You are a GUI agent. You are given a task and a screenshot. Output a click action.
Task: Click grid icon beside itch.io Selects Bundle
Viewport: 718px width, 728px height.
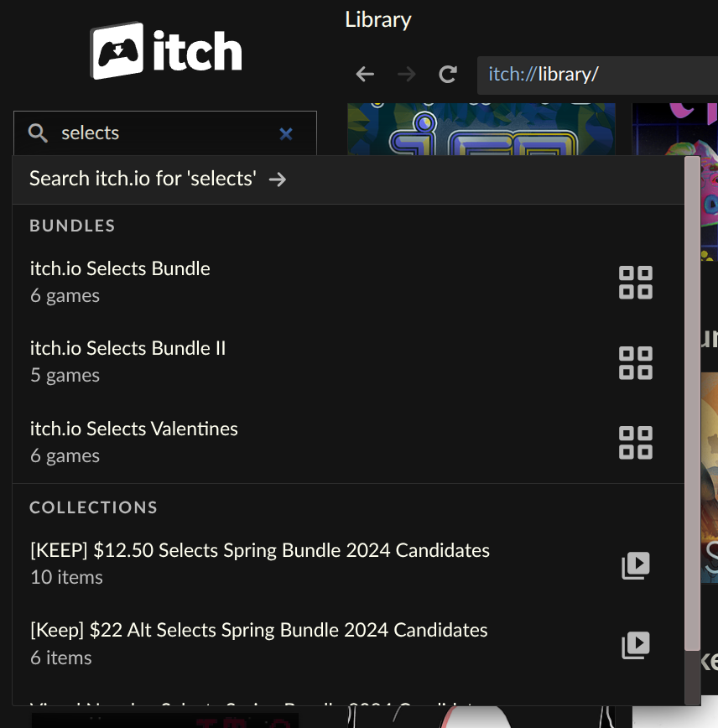click(635, 283)
